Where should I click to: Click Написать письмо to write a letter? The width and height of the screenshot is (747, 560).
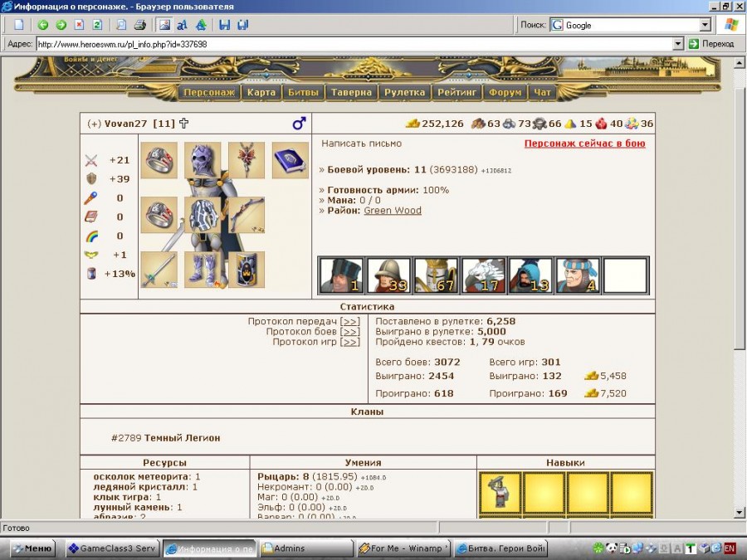coord(361,144)
